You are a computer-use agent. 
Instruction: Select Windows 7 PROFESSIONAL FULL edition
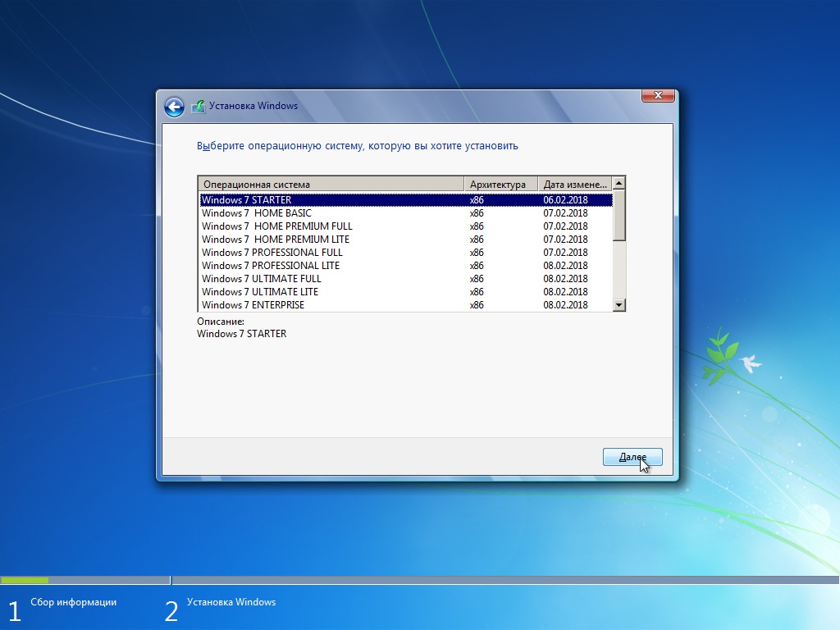[272, 253]
